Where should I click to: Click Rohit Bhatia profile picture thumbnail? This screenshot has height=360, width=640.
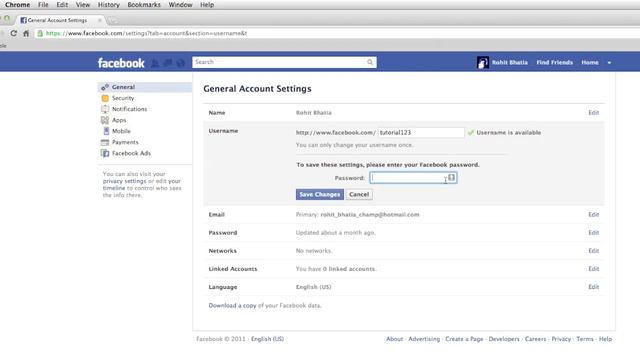coord(482,62)
